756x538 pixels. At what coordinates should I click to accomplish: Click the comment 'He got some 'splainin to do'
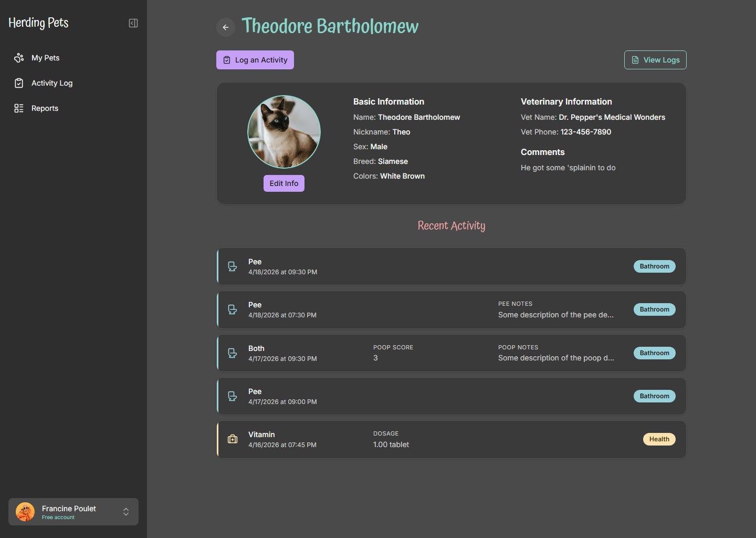568,168
